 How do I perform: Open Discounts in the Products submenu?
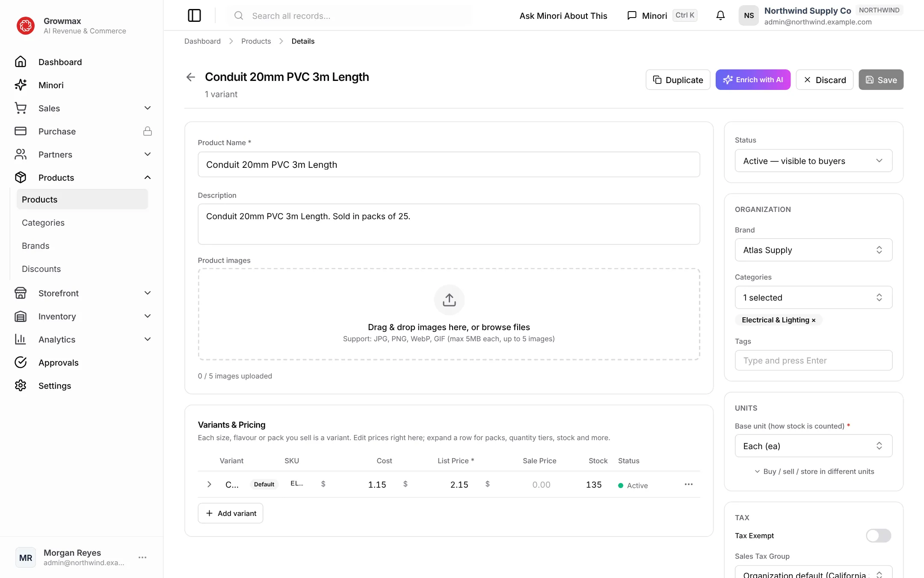pyautogui.click(x=82, y=269)
